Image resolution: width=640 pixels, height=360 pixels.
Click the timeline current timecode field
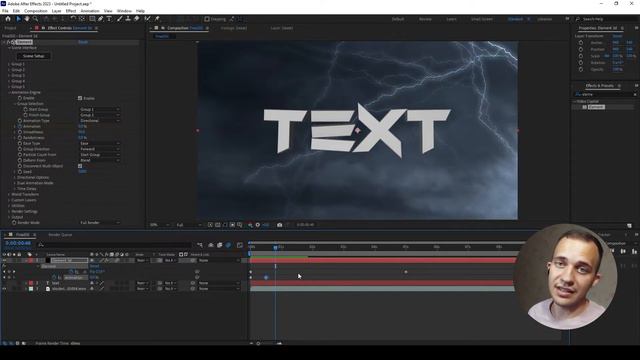point(18,243)
